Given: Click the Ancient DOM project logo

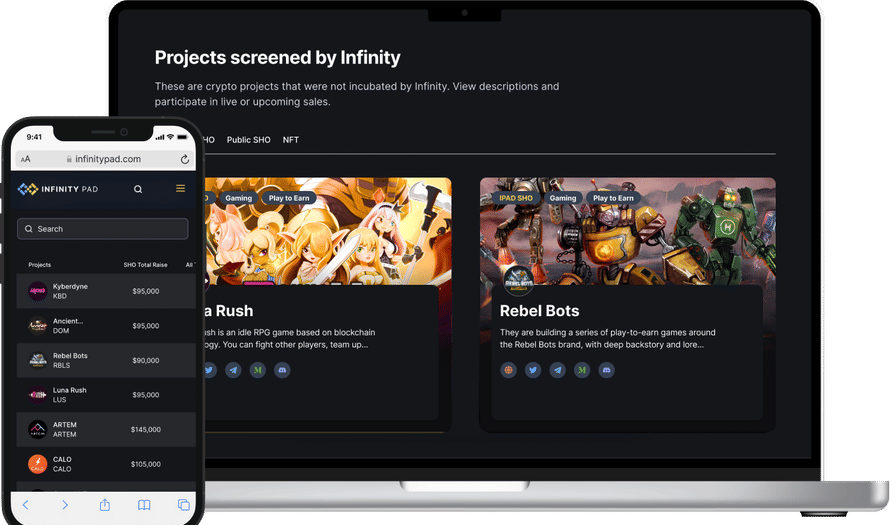Looking at the screenshot, I should tap(37, 326).
